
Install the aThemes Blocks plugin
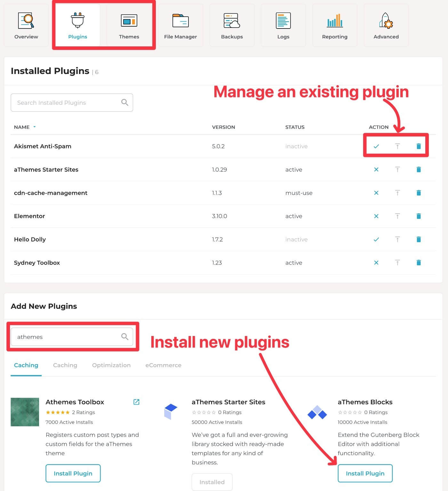365,473
